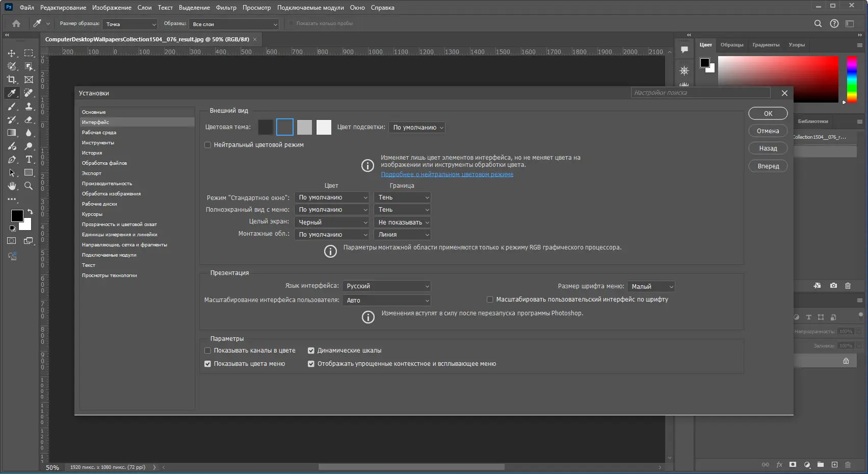This screenshot has width=868, height=474.
Task: Toggle Показывать каналы в цвете checkbox
Action: pyautogui.click(x=207, y=351)
